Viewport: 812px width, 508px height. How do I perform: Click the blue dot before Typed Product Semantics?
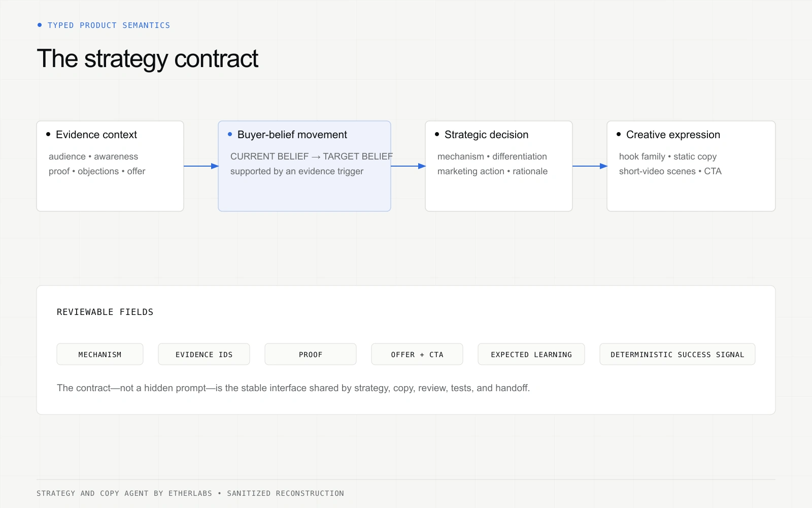click(x=40, y=25)
